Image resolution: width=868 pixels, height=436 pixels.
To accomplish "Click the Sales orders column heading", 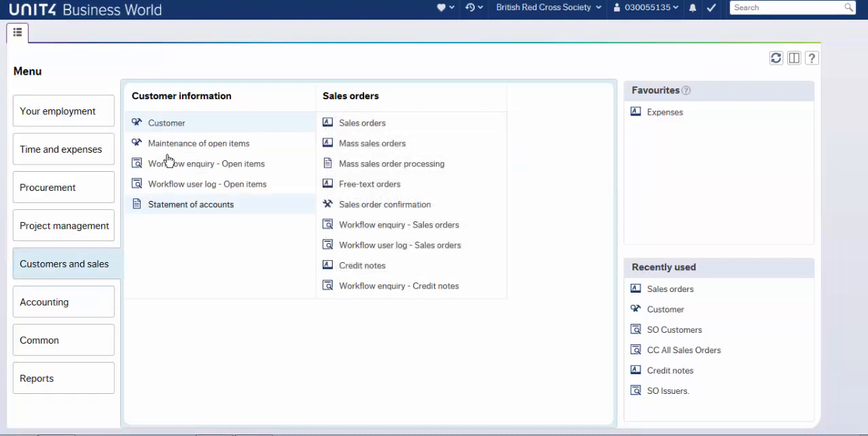I will [350, 96].
